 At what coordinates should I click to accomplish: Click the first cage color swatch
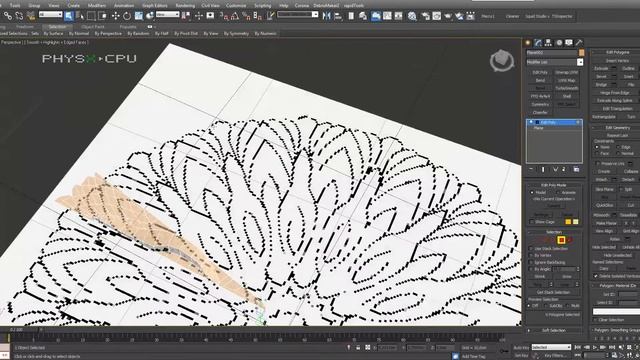tap(568, 222)
